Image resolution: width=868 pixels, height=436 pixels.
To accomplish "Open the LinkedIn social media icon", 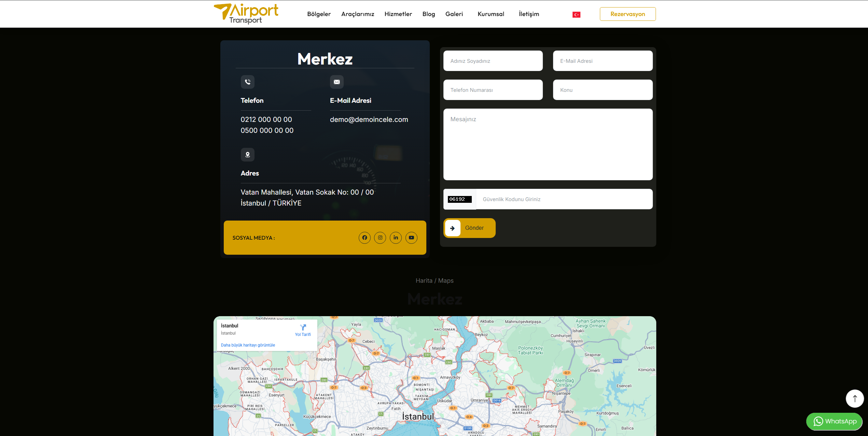I will (396, 238).
